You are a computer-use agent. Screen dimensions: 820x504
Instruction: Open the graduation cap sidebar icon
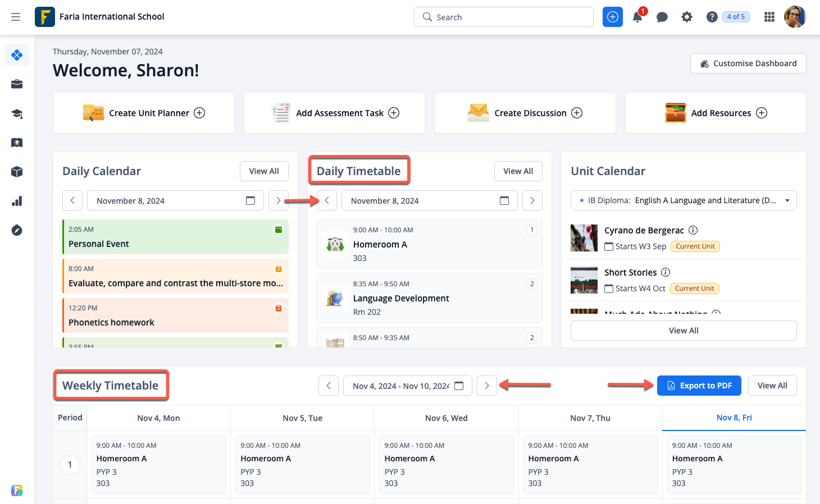pyautogui.click(x=17, y=114)
